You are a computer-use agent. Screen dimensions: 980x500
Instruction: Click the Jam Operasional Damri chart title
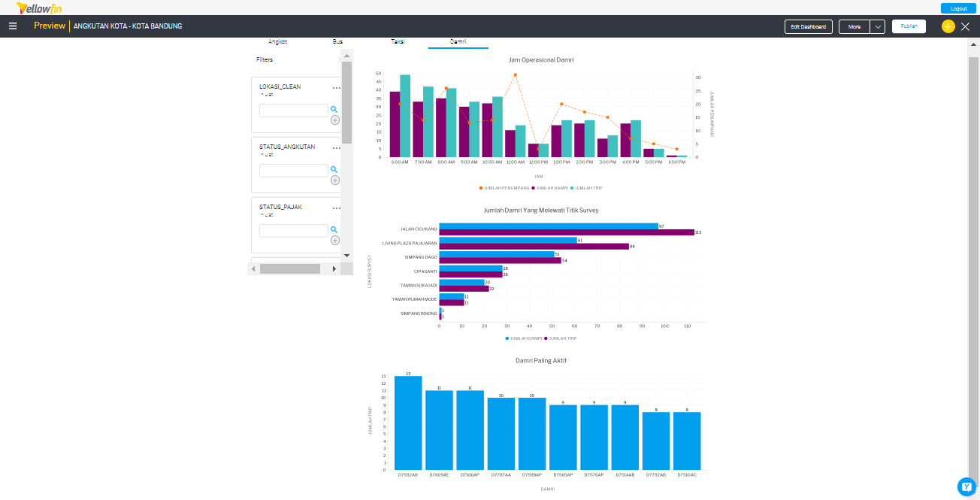click(x=541, y=59)
